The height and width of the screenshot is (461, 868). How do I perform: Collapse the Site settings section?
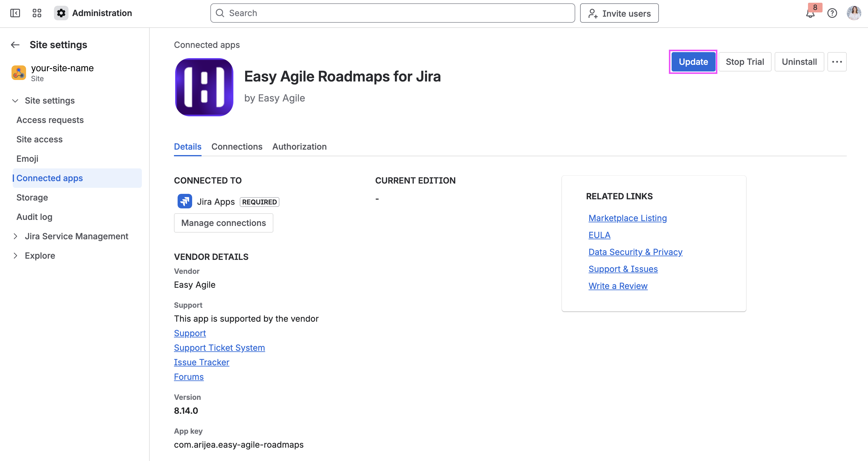15,100
